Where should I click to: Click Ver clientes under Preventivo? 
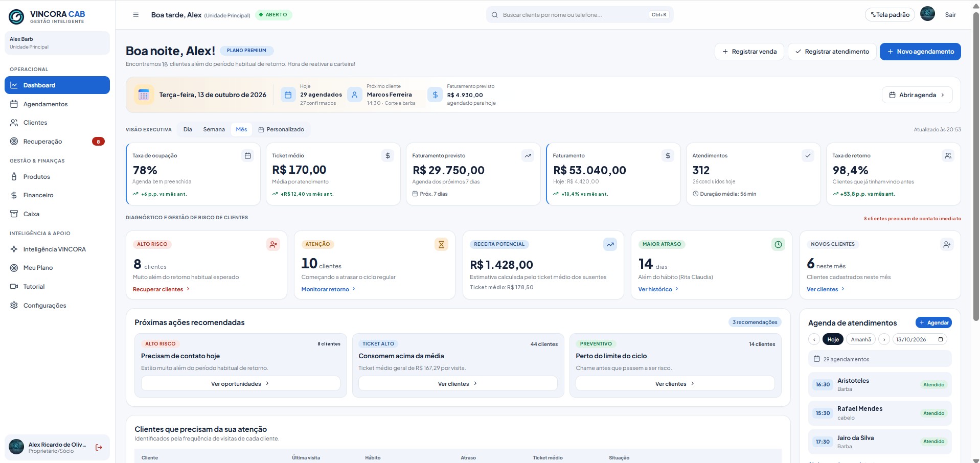675,384
